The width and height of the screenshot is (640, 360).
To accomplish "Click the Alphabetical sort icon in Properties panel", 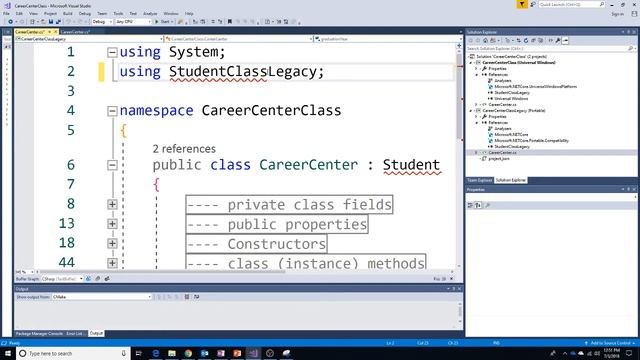I will pyautogui.click(x=478, y=205).
